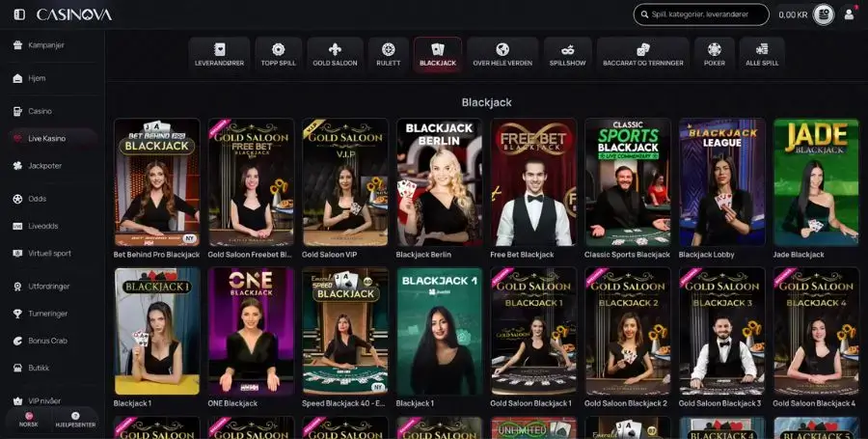Screen dimensions: 868x439
Task: Open Odds soccer ball icon
Action: click(17, 199)
